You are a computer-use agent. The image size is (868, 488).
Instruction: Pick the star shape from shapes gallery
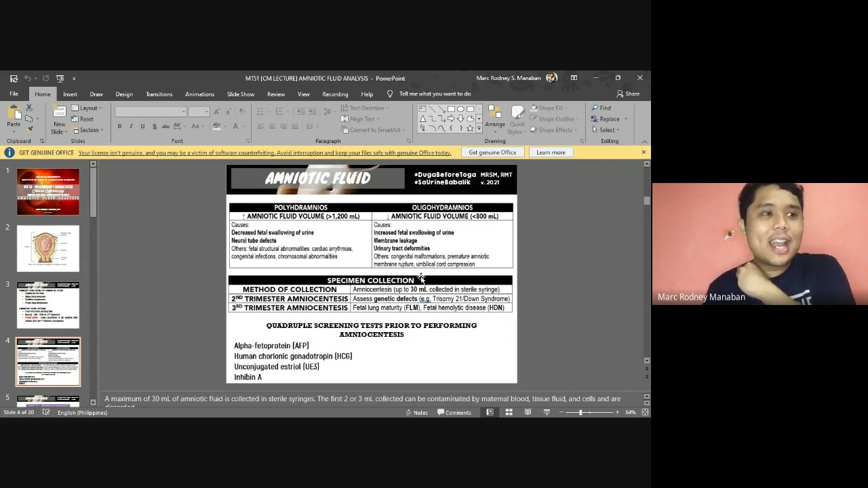[x=470, y=128]
